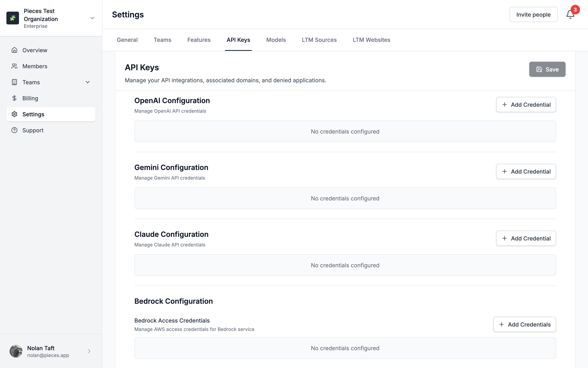Click the notification bell icon
588x368 pixels.
point(570,15)
